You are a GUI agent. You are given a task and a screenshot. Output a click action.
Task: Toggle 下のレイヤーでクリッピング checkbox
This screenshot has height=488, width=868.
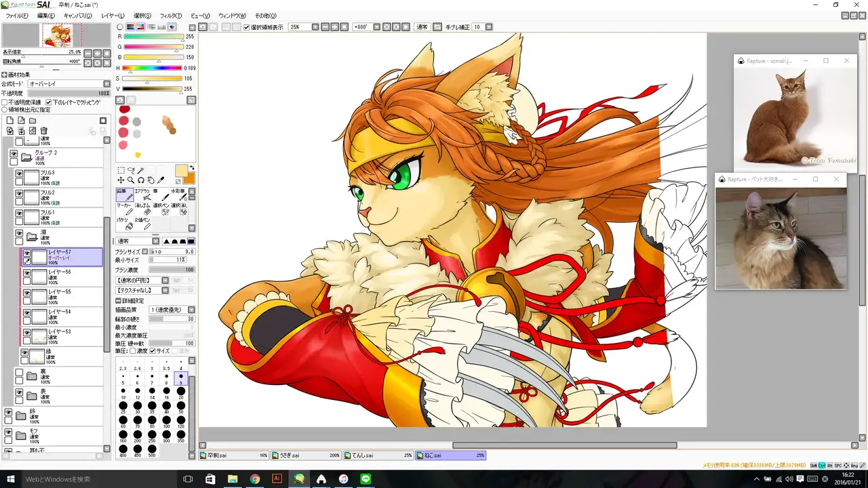click(x=49, y=102)
